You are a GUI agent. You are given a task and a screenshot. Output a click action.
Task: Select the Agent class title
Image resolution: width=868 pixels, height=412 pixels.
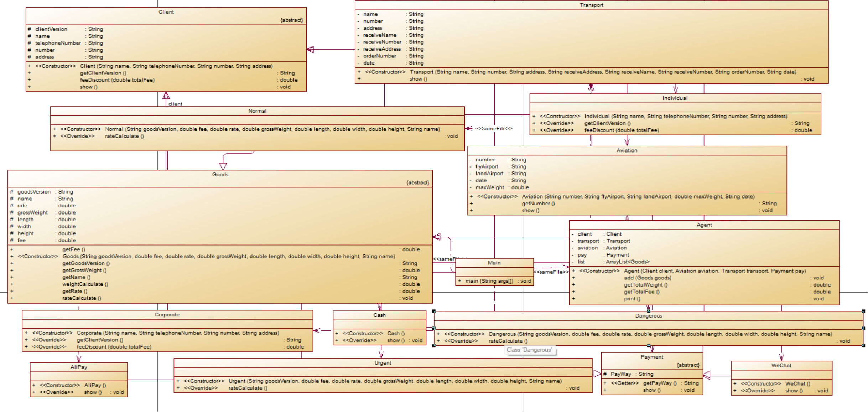704,225
